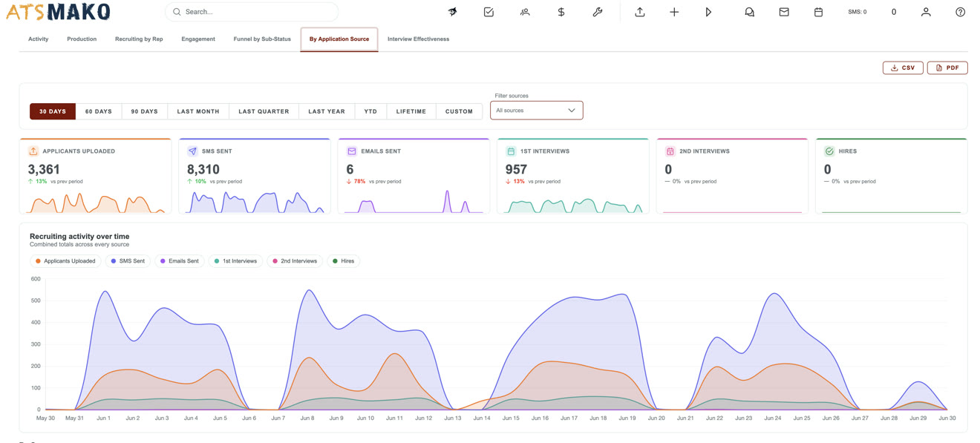980x443 pixels.
Task: Click the ATS MAKO logo
Action: tap(58, 12)
